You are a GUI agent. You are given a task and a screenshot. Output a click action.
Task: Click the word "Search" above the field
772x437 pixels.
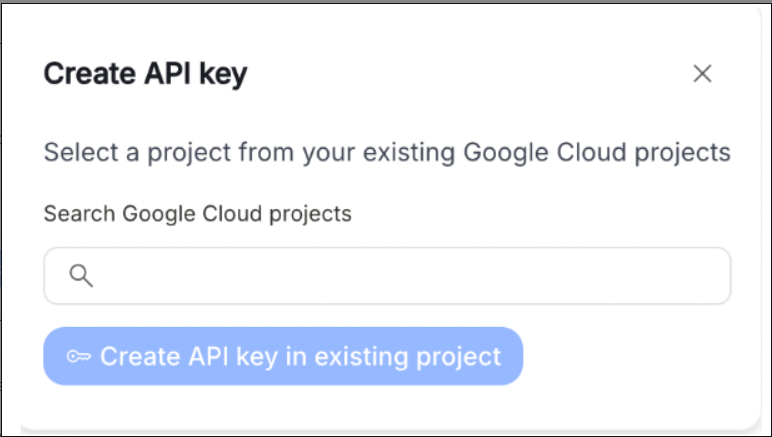click(x=80, y=214)
